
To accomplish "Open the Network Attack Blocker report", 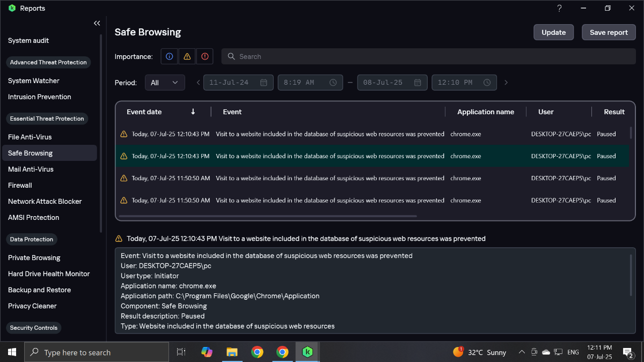I will tap(45, 201).
